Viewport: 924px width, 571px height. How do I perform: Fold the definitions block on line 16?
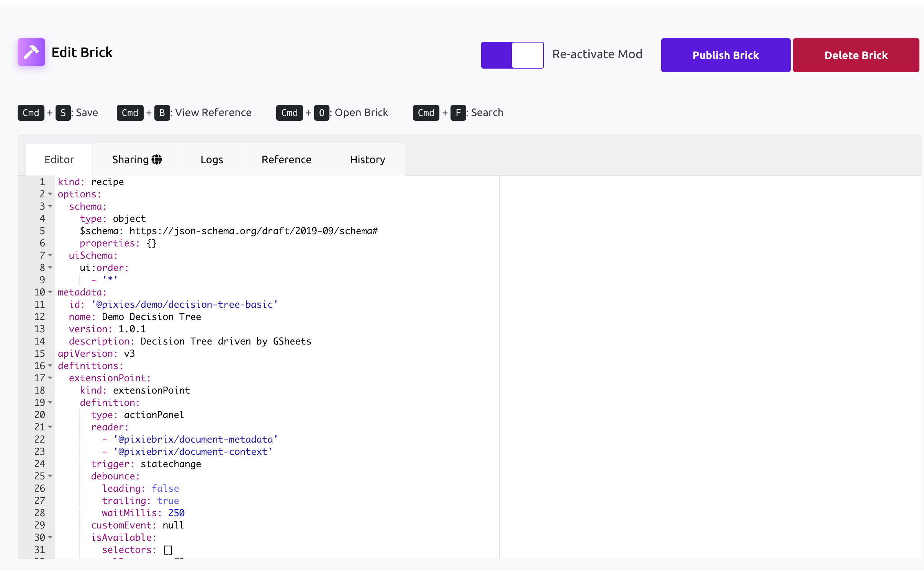pos(50,366)
